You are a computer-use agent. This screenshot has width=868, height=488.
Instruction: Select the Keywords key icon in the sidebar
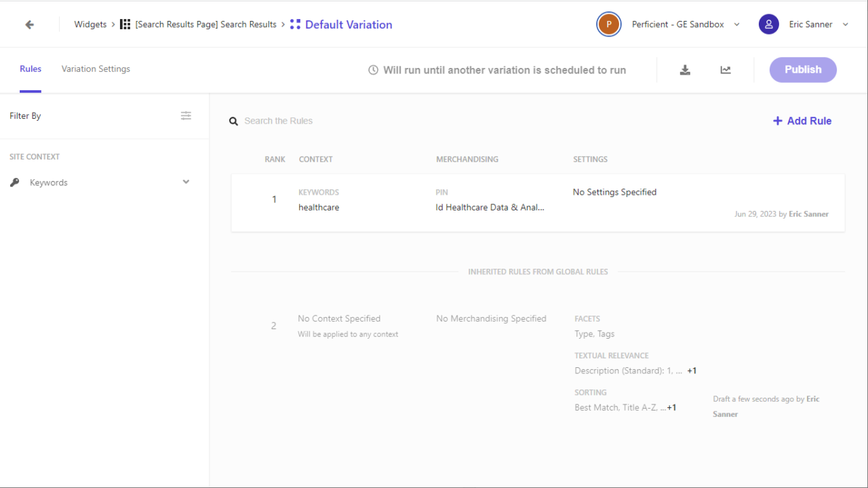pyautogui.click(x=14, y=182)
